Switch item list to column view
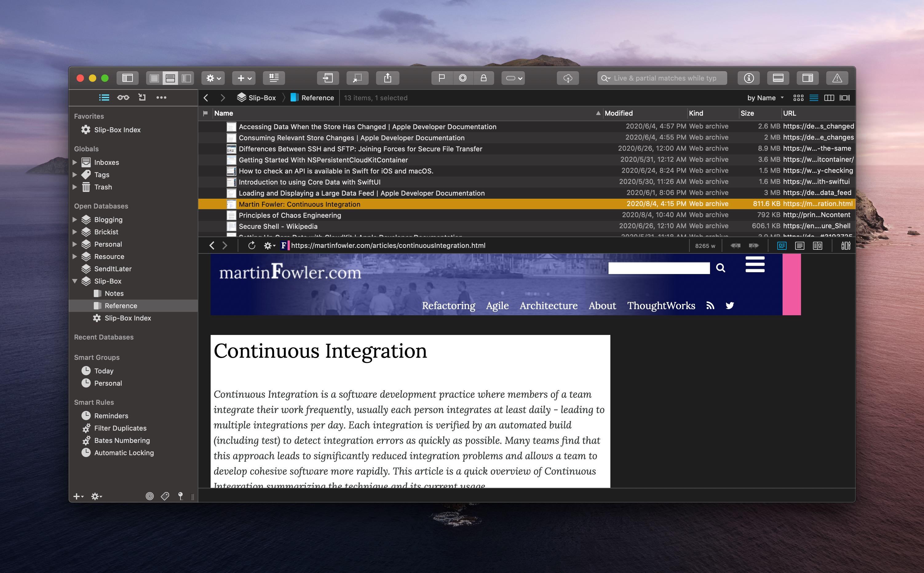Image resolution: width=924 pixels, height=573 pixels. tap(829, 98)
